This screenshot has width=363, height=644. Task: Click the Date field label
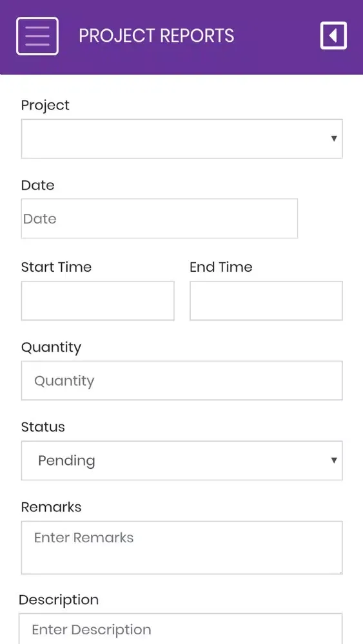click(38, 185)
